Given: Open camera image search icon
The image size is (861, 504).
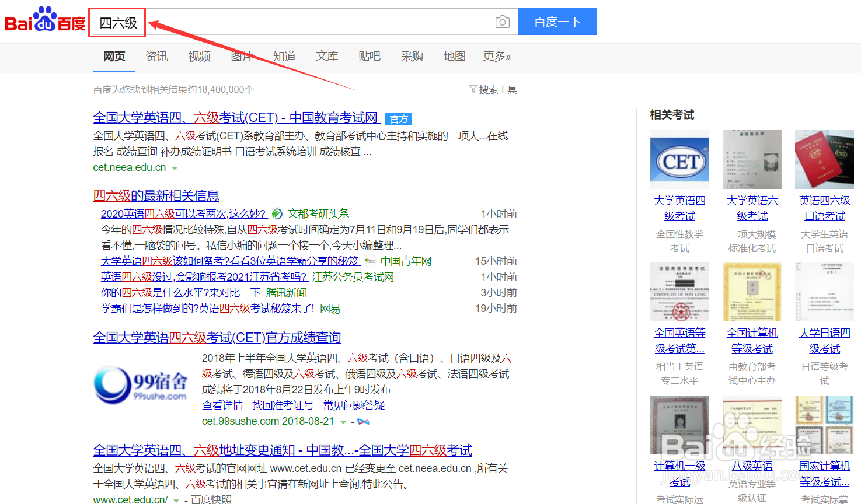Looking at the screenshot, I should [x=502, y=22].
